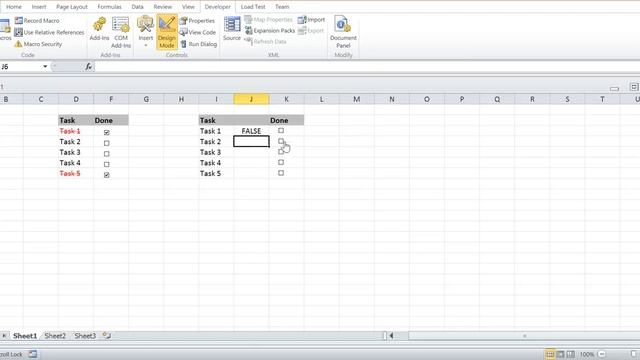Switch to Page Layout tab
The image size is (640, 360).
tap(72, 7)
